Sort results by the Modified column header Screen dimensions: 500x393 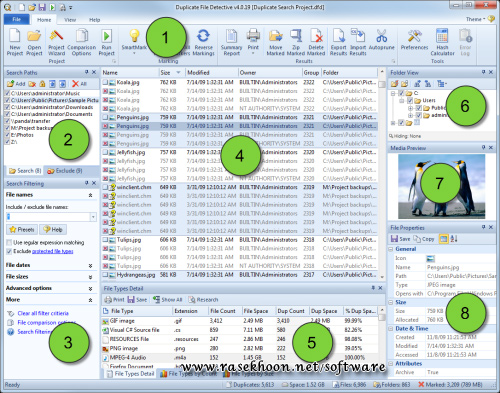coord(211,72)
